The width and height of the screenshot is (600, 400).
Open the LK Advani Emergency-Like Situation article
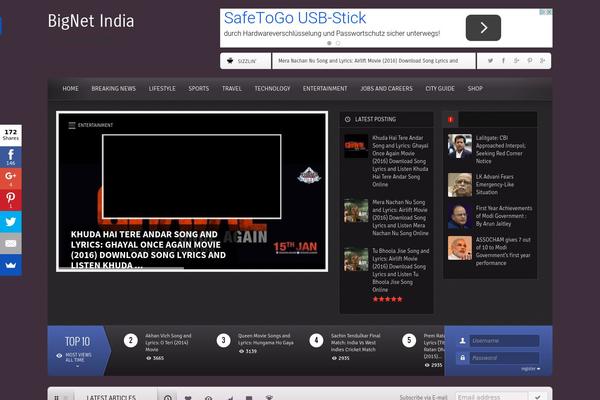495,184
